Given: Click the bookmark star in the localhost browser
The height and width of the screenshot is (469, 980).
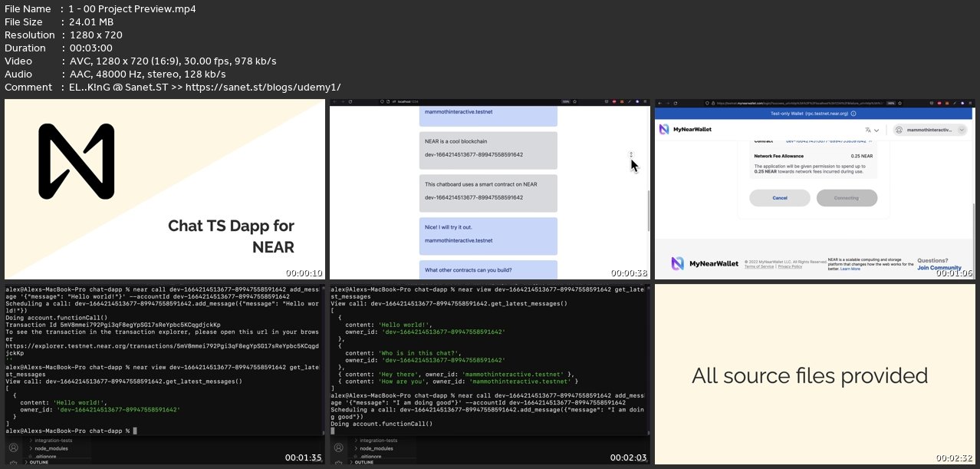Looking at the screenshot, I should pyautogui.click(x=575, y=102).
